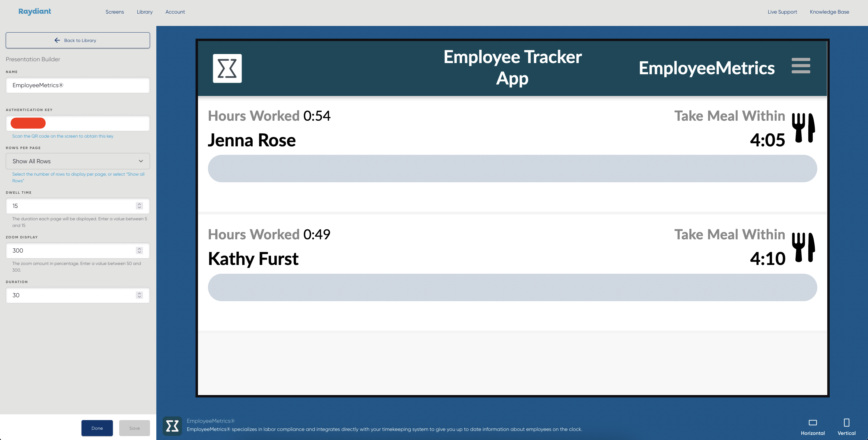Click the EmployeeMetrics hourglass logo in the preview header
This screenshot has width=868, height=440.
[227, 68]
